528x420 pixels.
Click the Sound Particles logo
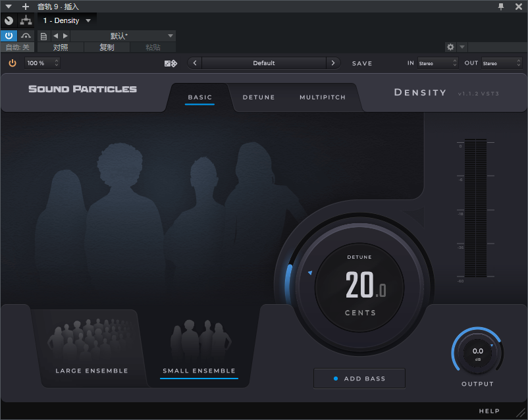pyautogui.click(x=82, y=89)
